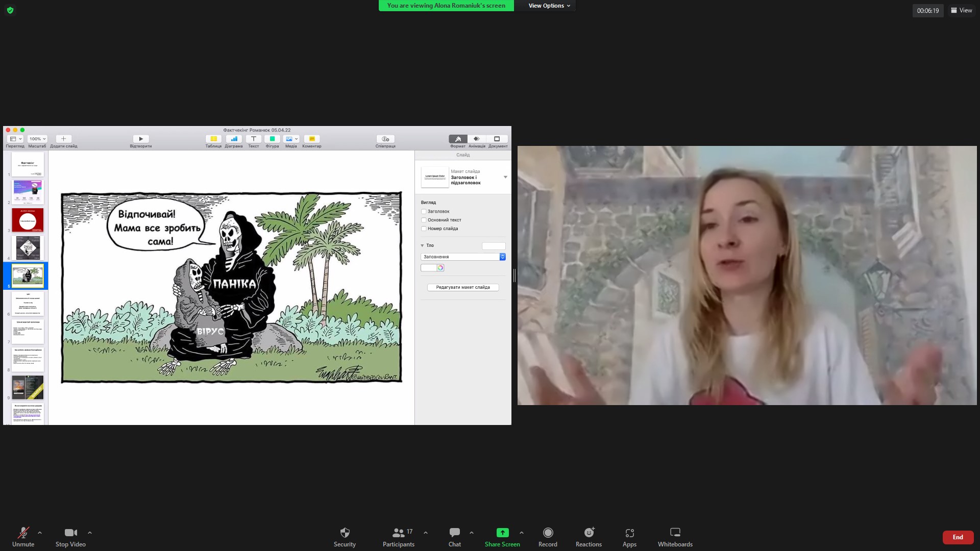
Task: Open the Reactions smiley icon
Action: point(589,533)
